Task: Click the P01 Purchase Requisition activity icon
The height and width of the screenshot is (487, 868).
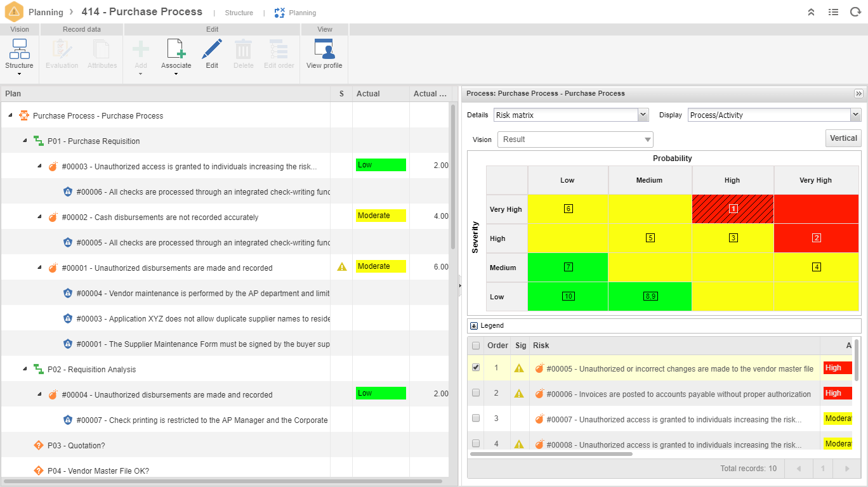Action: click(x=39, y=141)
